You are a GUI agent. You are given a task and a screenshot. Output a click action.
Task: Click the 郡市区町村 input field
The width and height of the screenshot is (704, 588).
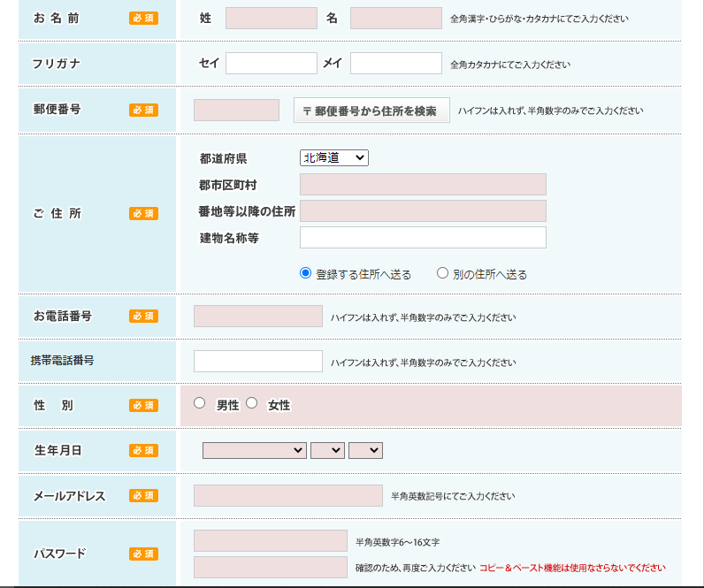(423, 185)
